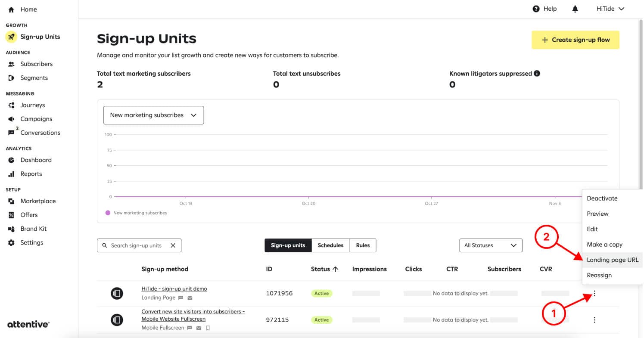Select Landing page URL in the menu
The height and width of the screenshot is (338, 644).
[612, 260]
